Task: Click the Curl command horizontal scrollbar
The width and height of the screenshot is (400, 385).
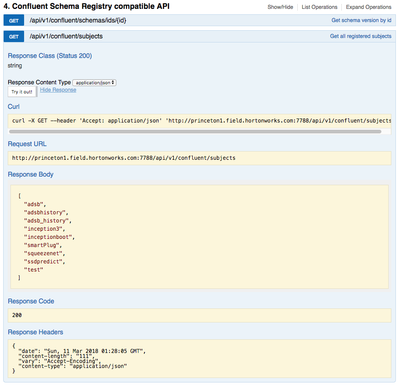Action: [195, 132]
